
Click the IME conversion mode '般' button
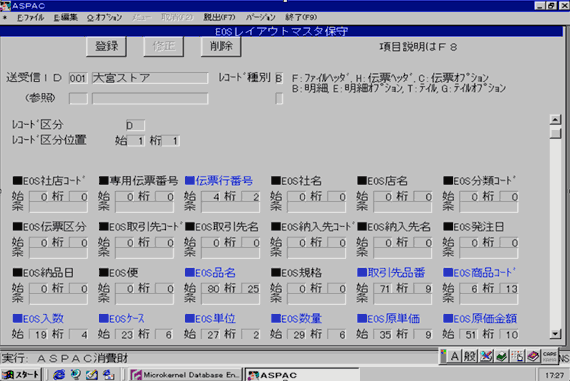click(470, 356)
